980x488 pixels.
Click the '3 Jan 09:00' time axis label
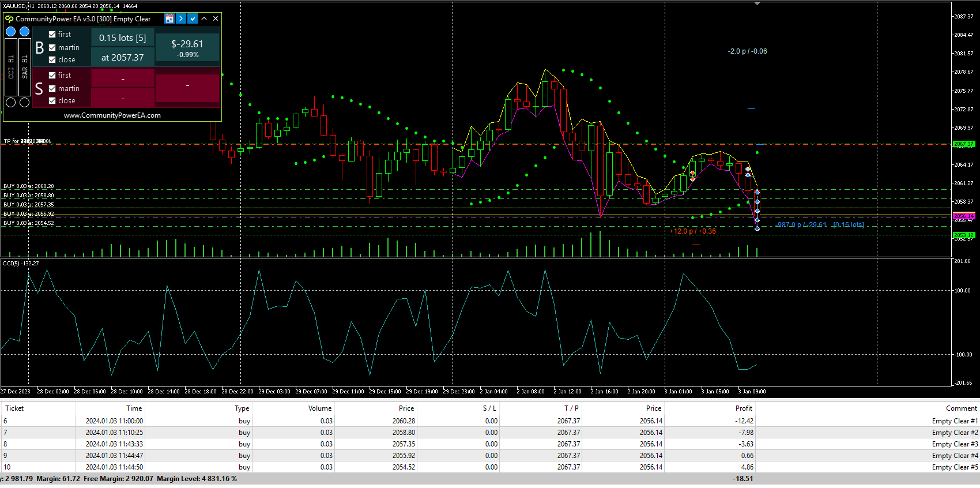(752, 392)
